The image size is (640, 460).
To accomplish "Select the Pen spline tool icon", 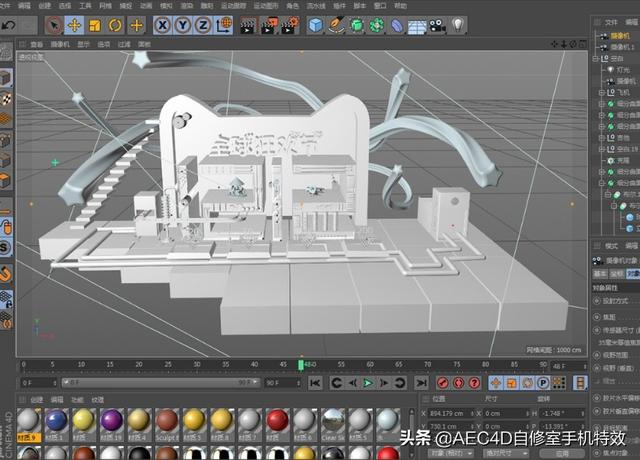I will click(x=336, y=26).
